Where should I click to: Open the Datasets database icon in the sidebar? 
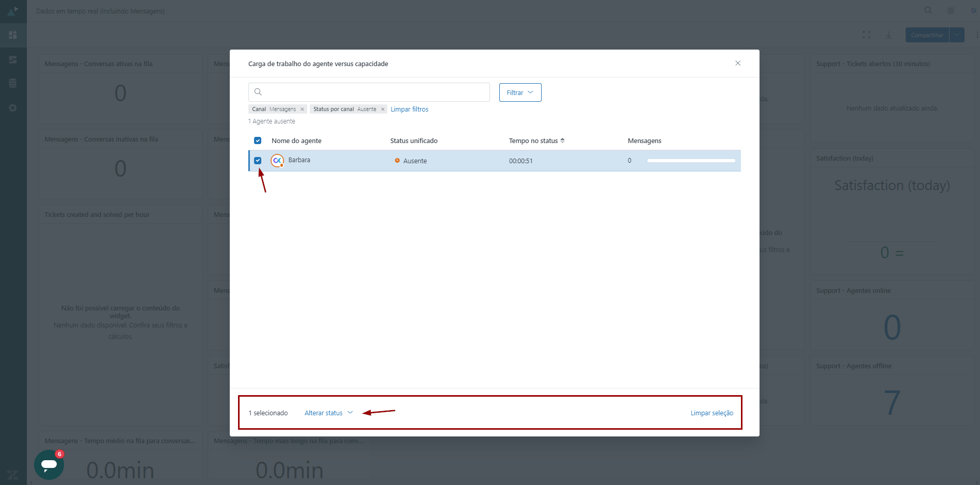(13, 83)
